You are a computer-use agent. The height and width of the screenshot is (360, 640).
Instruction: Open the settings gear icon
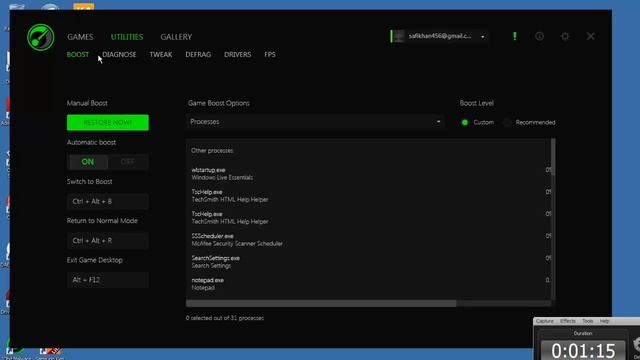click(565, 36)
